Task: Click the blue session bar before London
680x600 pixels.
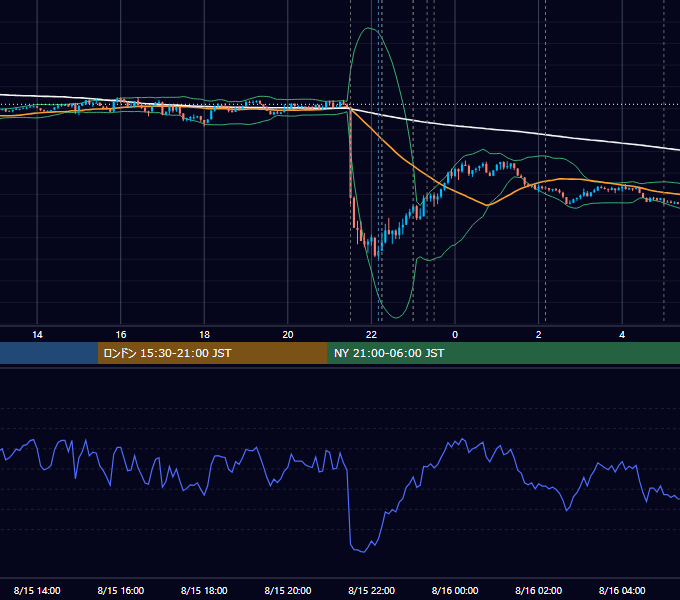Action: (x=49, y=353)
